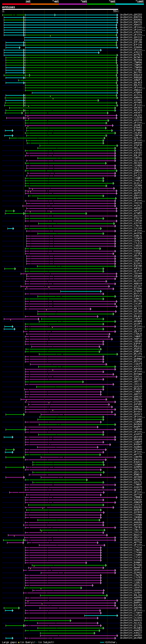Open hit UniRef100_C1ZE99
The width and height of the screenshot is (146, 644).
(131, 118)
